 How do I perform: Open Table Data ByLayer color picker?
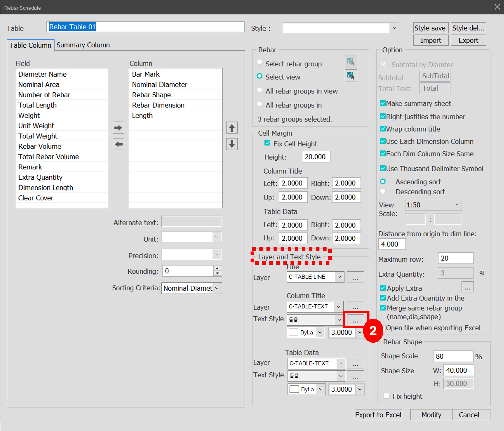(x=306, y=389)
